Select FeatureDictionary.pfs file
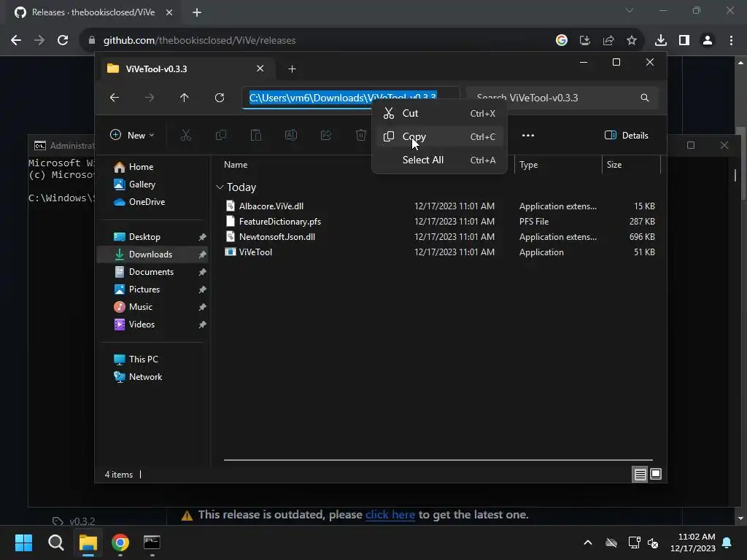747x560 pixels. pyautogui.click(x=279, y=222)
